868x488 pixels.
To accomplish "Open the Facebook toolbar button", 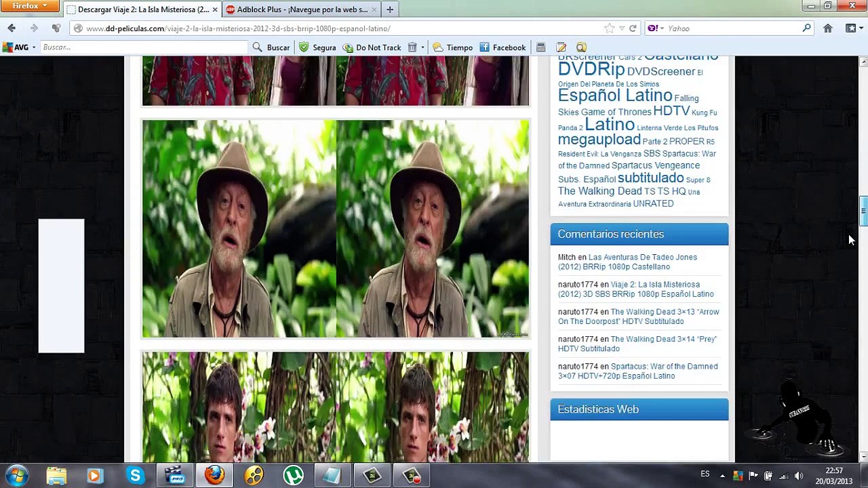I will (502, 47).
